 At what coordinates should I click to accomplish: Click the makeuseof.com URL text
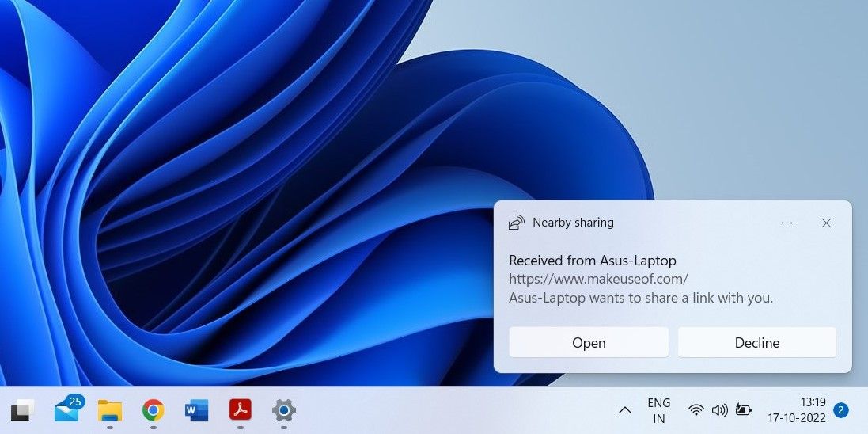point(598,279)
